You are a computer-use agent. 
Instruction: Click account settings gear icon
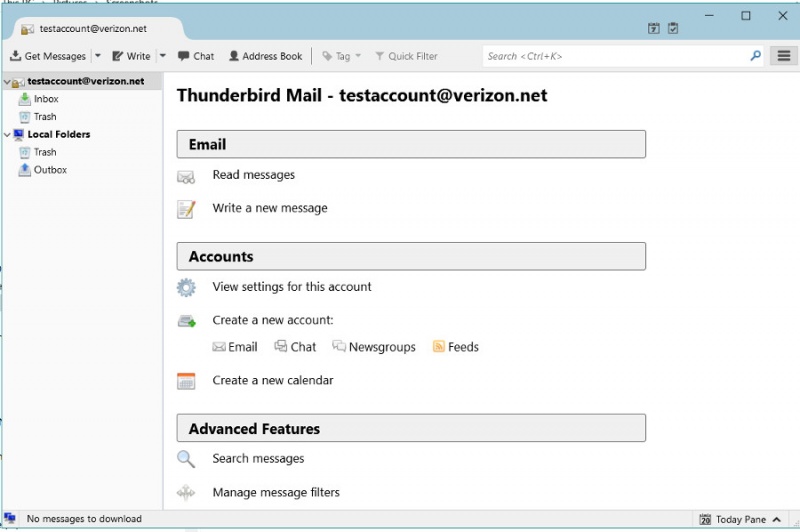[x=186, y=288]
